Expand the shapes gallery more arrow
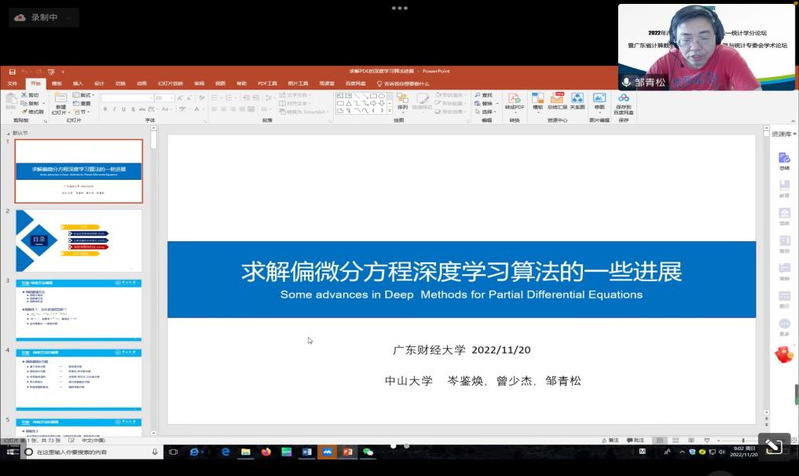Viewport: 799px width, 476px height. click(x=390, y=111)
